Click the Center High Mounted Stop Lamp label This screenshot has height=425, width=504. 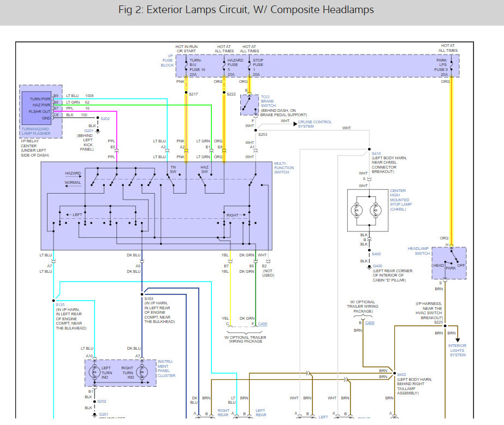(400, 200)
